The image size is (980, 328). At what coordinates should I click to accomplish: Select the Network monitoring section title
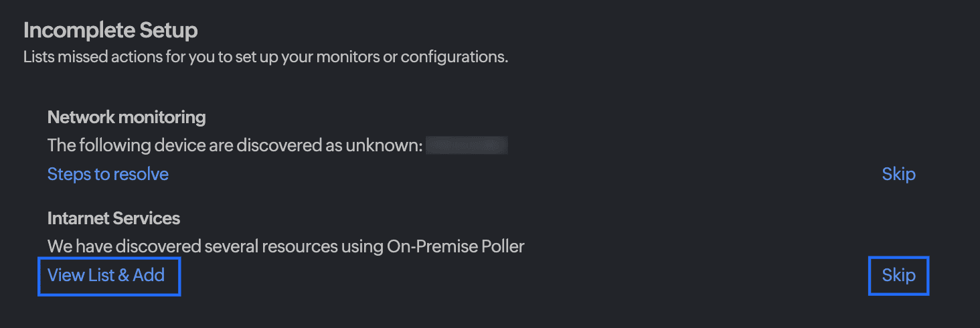127,118
